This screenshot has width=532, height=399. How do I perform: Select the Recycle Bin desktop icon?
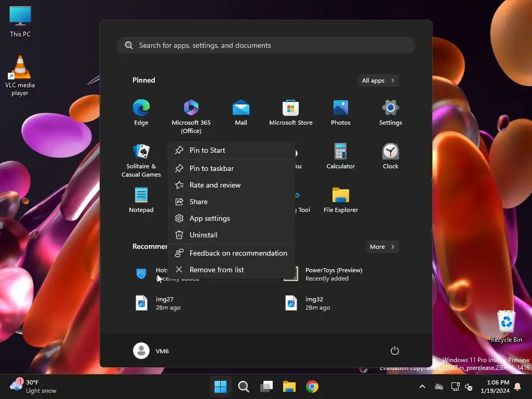point(506,326)
